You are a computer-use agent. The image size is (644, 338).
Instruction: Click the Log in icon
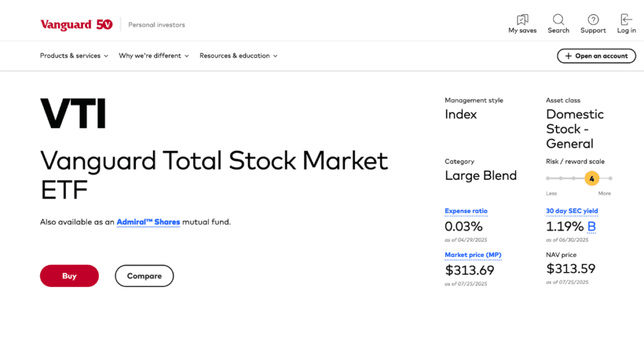pyautogui.click(x=626, y=19)
